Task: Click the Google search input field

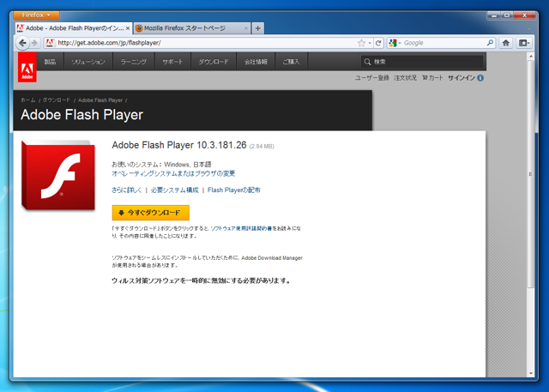Action: [x=444, y=43]
